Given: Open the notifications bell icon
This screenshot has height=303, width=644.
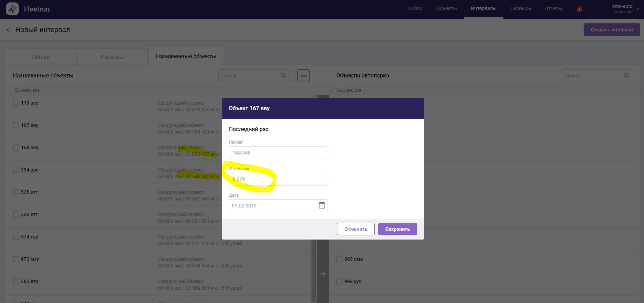Looking at the screenshot, I should click(x=579, y=9).
